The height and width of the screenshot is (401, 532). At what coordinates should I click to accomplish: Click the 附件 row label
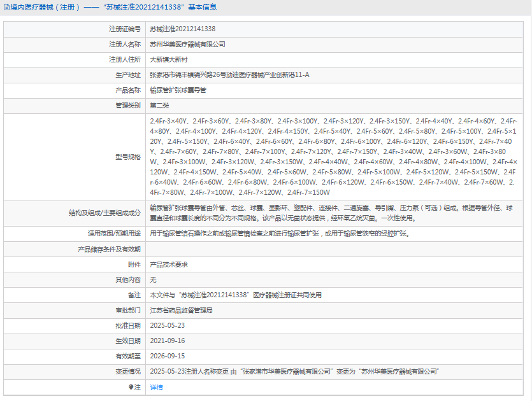134,265
